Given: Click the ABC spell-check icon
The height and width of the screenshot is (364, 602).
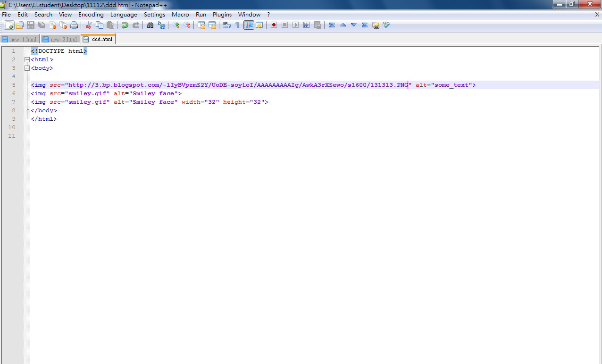Looking at the screenshot, I should tap(386, 25).
